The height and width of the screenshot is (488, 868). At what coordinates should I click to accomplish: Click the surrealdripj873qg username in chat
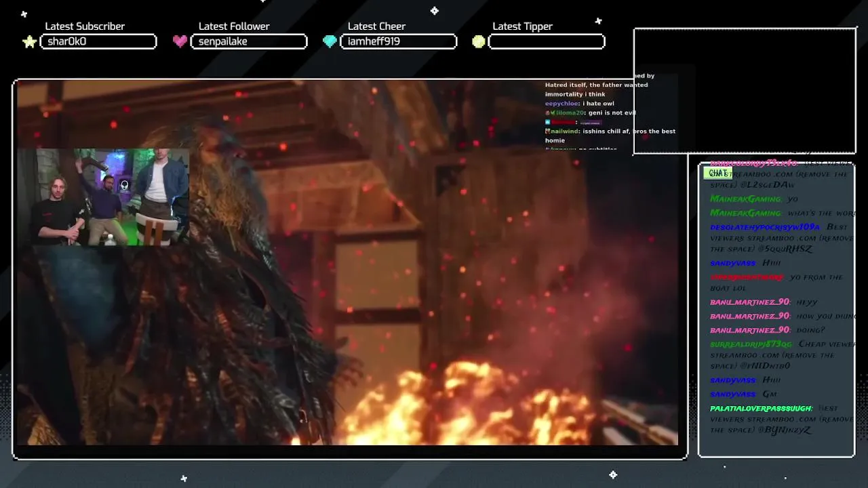click(751, 344)
